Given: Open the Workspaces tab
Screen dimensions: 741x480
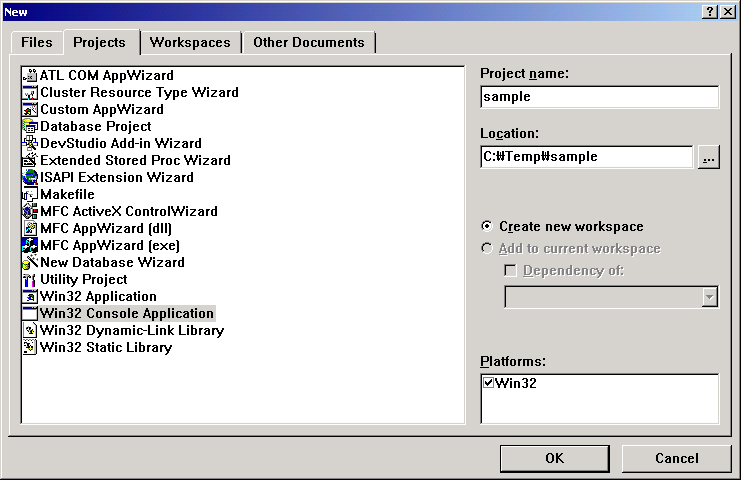Looking at the screenshot, I should tap(190, 43).
